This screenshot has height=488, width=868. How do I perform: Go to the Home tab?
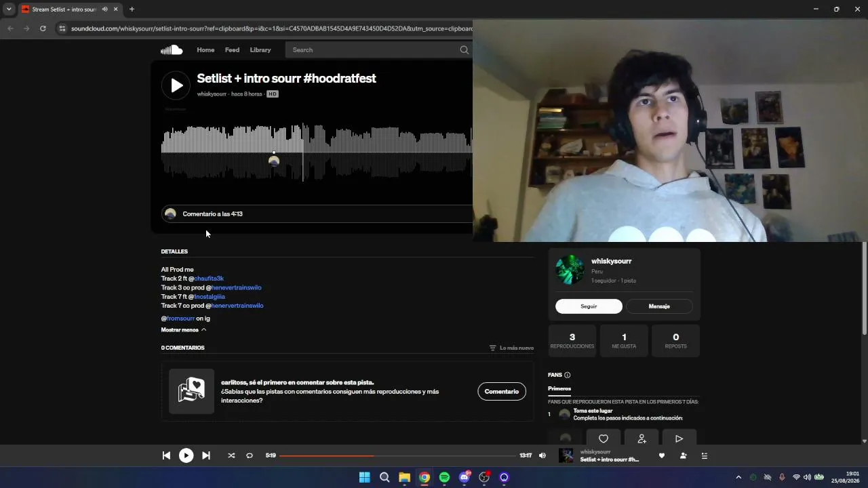click(x=205, y=49)
